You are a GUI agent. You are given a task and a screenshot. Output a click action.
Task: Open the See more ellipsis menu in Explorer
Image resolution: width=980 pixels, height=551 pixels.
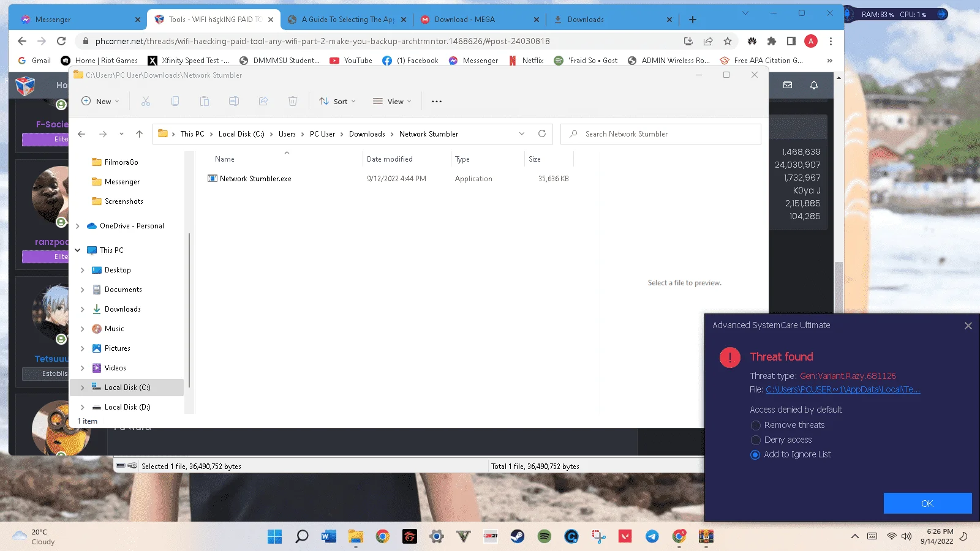(x=437, y=102)
